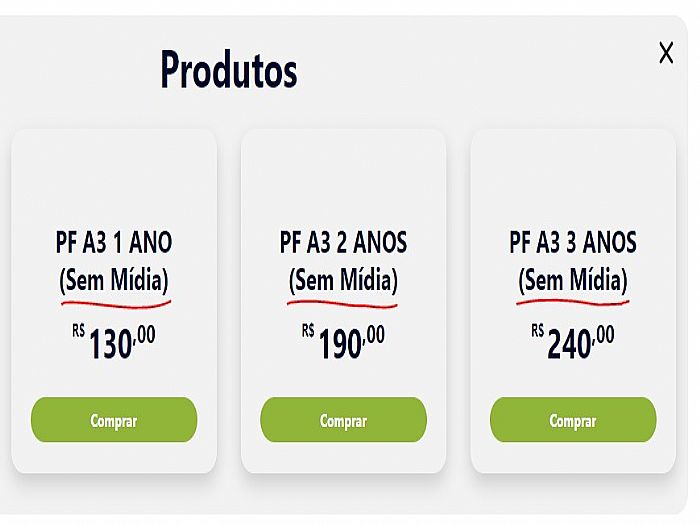Click the R$ 190,00 price
Viewport: 700px width, 525px height.
(x=343, y=342)
